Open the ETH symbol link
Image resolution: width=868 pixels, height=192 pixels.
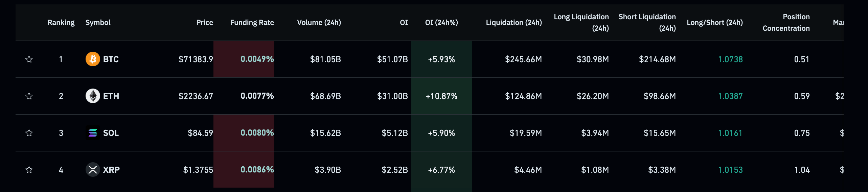tap(111, 96)
